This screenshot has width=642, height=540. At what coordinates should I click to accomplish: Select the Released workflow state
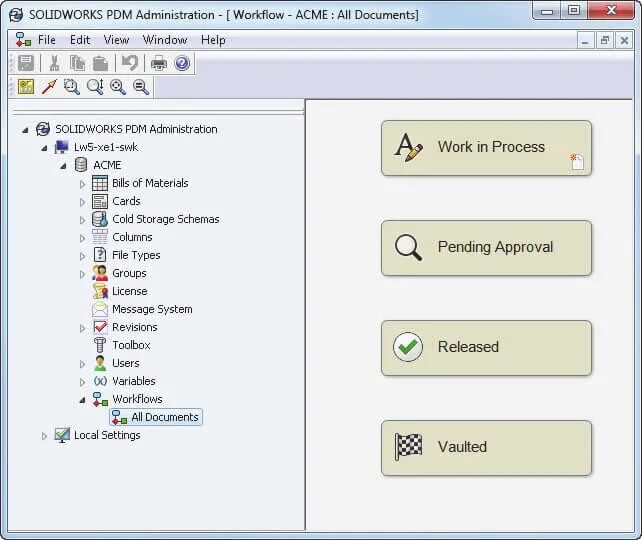pos(486,348)
